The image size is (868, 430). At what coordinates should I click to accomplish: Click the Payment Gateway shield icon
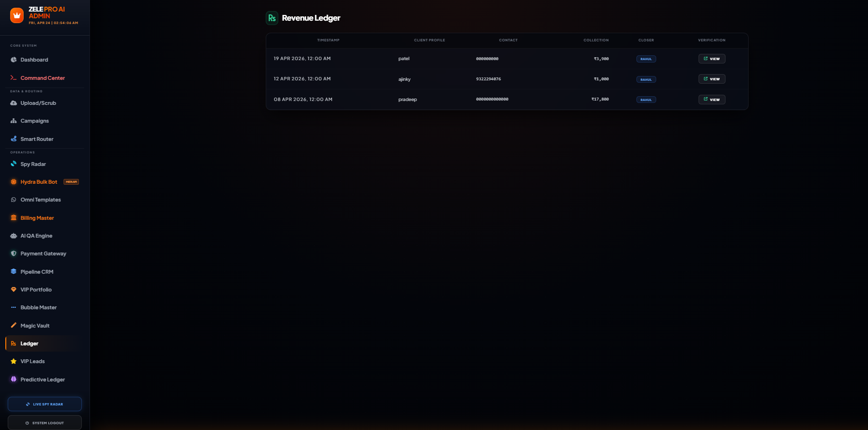point(13,253)
